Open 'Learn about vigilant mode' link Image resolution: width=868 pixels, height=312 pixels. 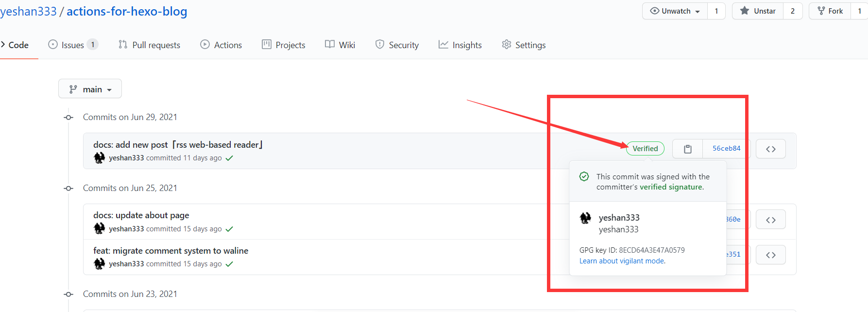(x=622, y=261)
